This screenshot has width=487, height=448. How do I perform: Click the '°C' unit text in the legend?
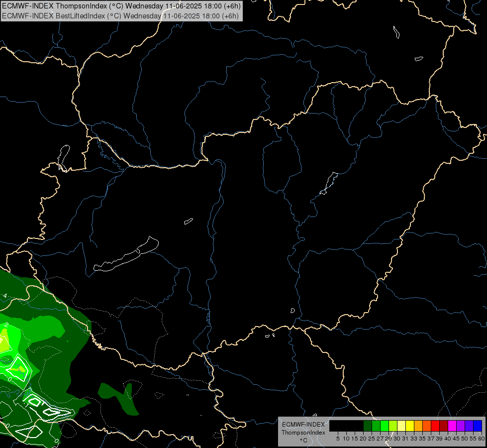coord(304,441)
